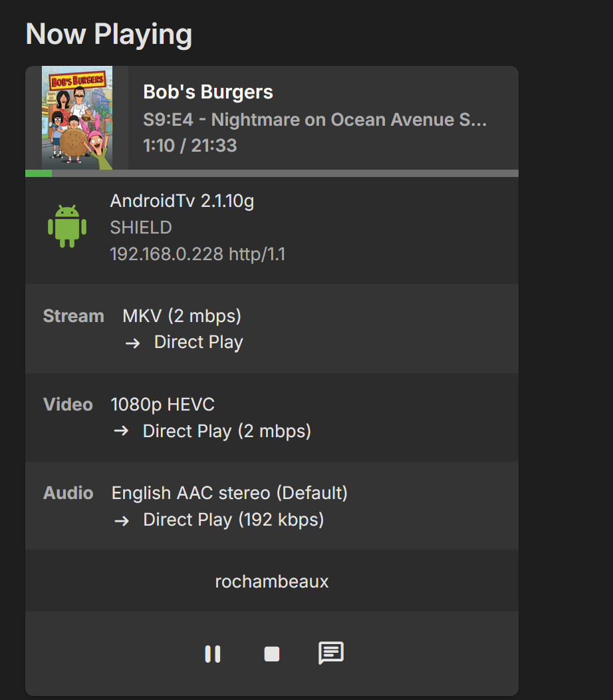The image size is (613, 700).
Task: Click the MKV (2 mbps) stream info
Action: [182, 316]
